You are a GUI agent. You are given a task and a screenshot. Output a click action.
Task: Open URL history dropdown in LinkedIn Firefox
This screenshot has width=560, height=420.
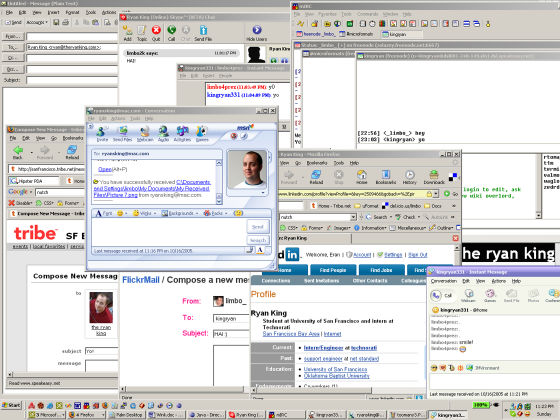point(436,194)
